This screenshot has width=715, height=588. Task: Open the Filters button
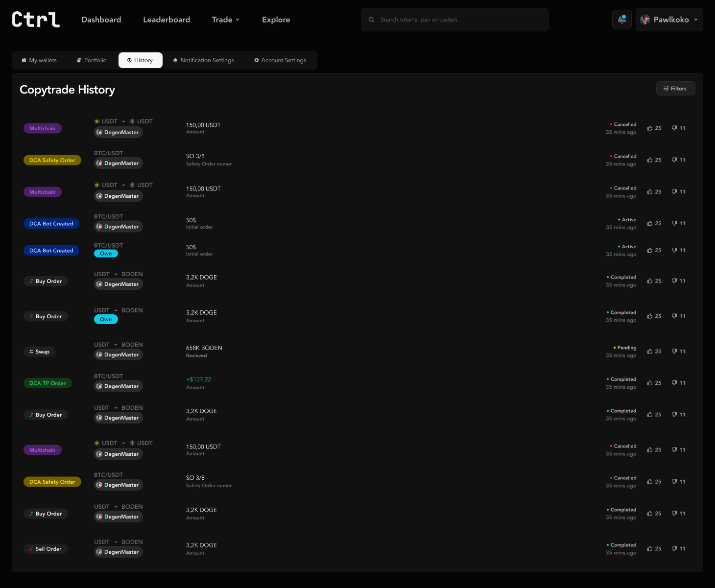[x=675, y=89]
